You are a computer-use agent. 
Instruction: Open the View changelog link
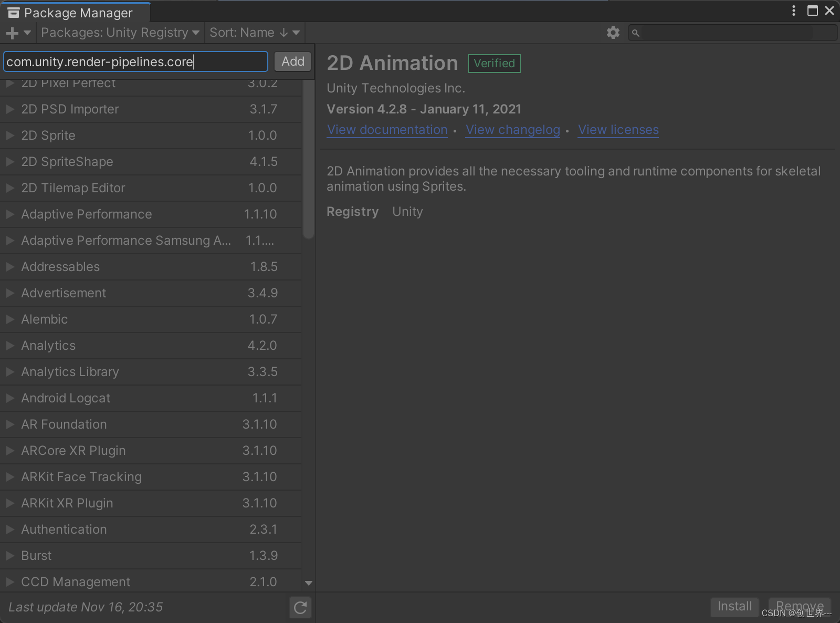(512, 130)
